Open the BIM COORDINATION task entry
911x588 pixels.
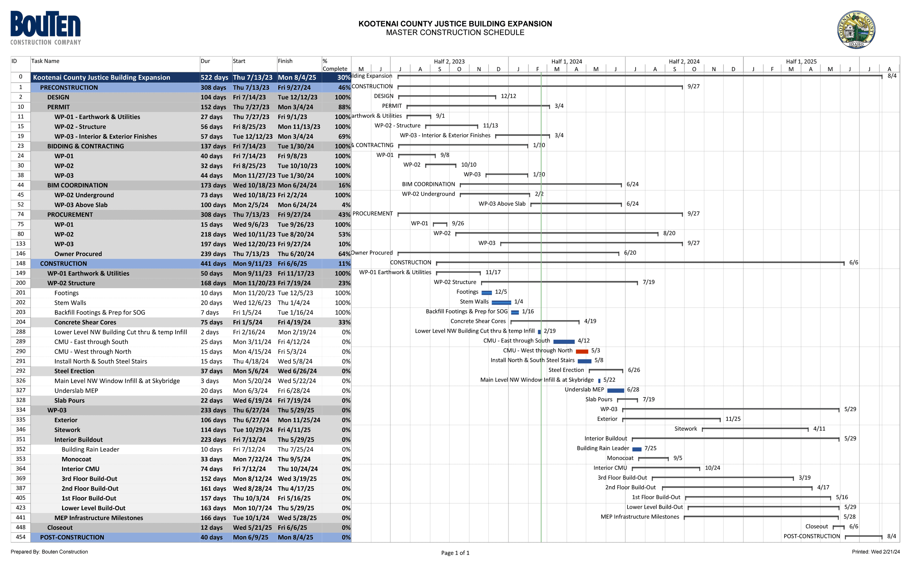click(77, 185)
